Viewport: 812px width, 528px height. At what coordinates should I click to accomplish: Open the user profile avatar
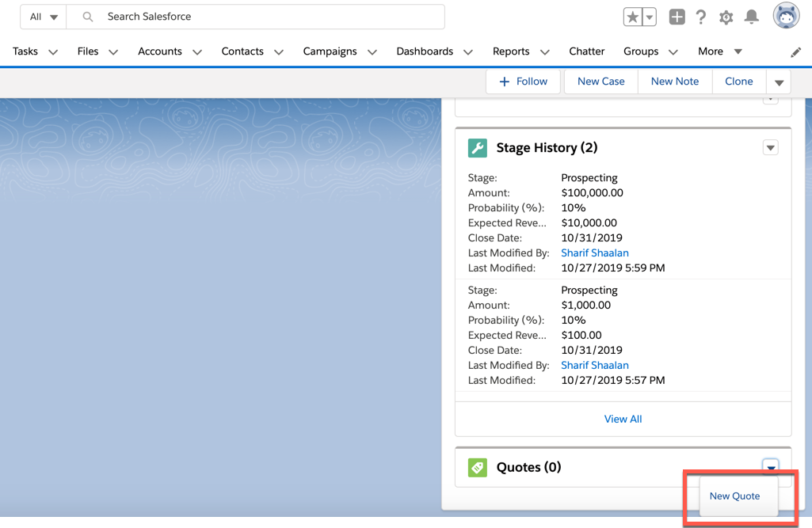pos(786,16)
